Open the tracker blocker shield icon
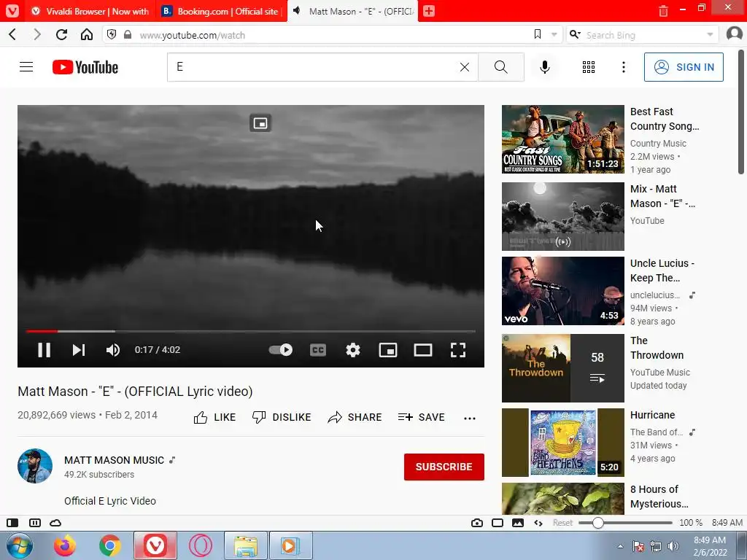Viewport: 747px width, 560px height. [x=112, y=34]
